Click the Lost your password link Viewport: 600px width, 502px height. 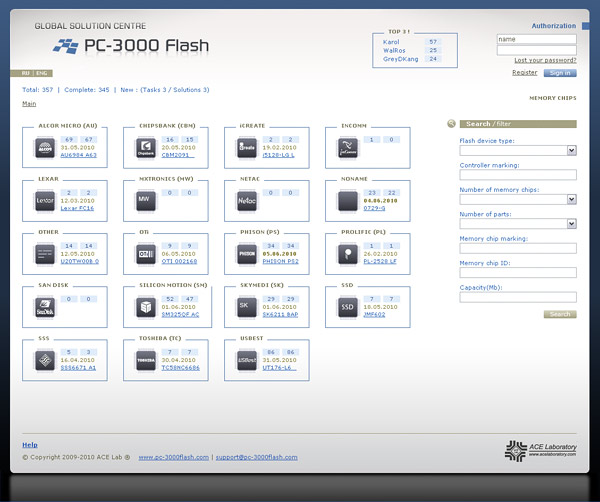[544, 61]
